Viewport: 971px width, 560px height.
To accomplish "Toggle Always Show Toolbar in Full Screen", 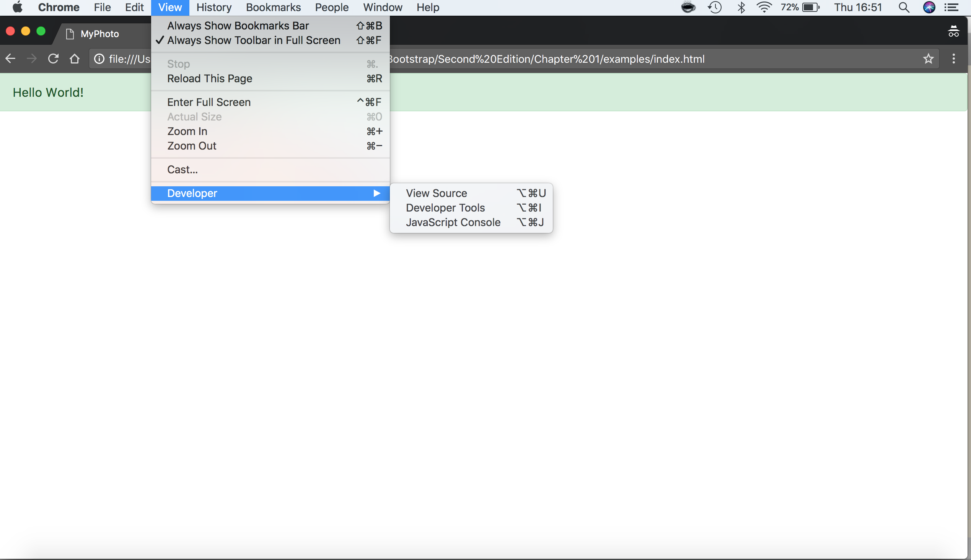I will click(x=254, y=40).
